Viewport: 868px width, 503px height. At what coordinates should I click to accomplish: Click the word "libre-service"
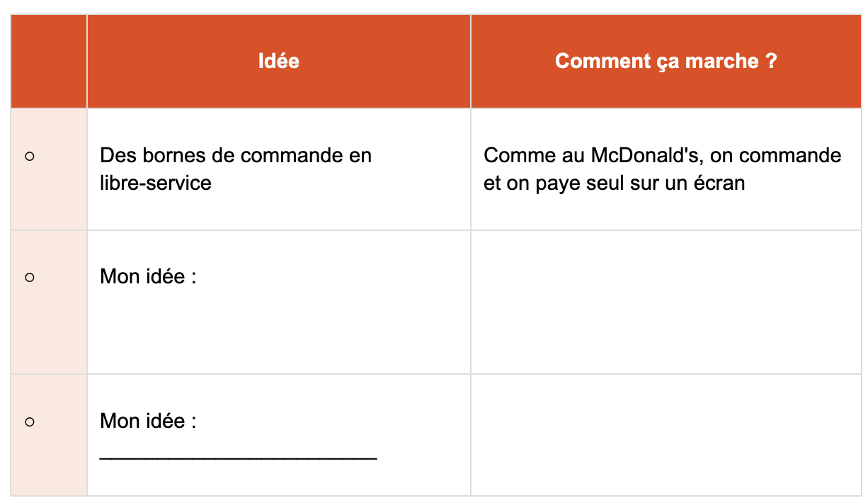[156, 183]
